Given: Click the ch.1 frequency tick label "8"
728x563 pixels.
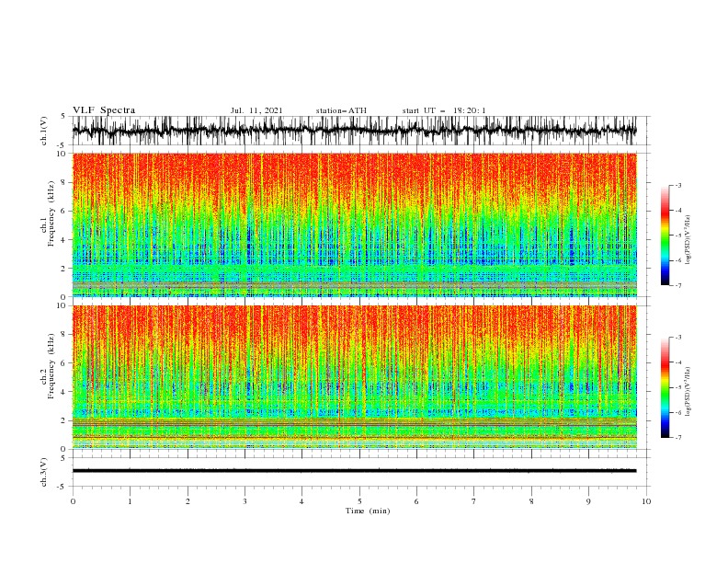Looking at the screenshot, I should tap(63, 182).
